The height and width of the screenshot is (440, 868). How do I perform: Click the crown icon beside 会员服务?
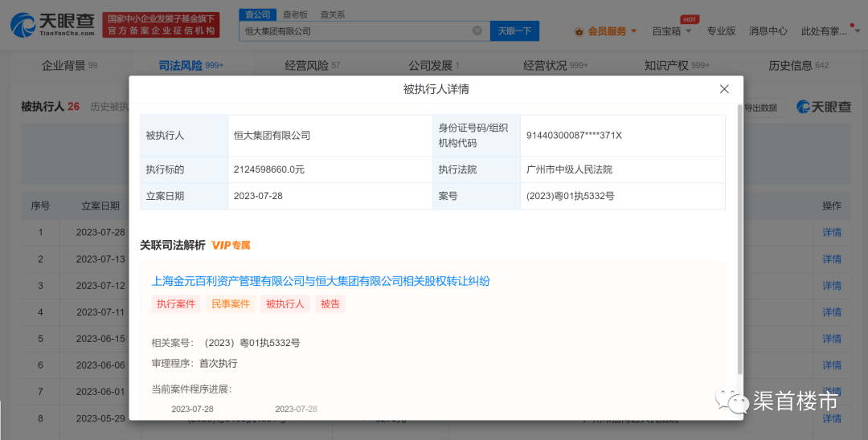[x=579, y=31]
